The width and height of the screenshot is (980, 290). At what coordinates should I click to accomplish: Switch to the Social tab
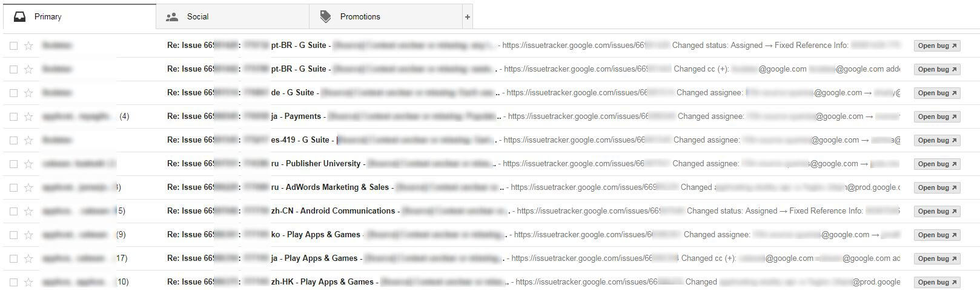coord(197,17)
